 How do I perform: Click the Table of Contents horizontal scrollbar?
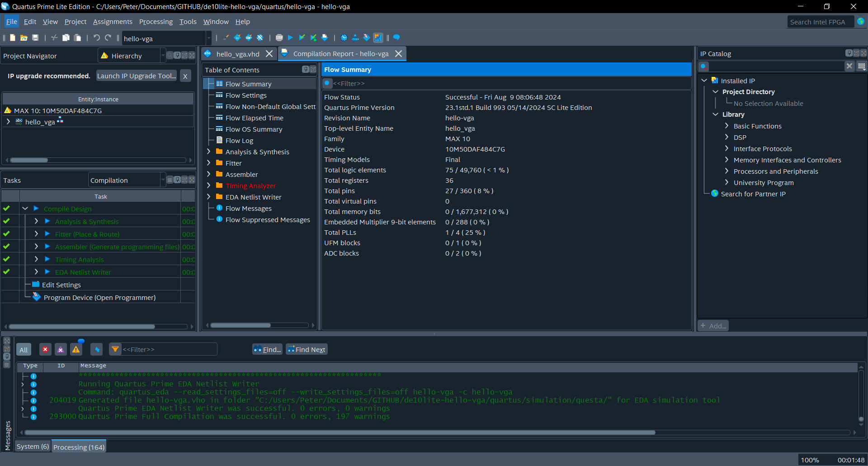click(241, 325)
